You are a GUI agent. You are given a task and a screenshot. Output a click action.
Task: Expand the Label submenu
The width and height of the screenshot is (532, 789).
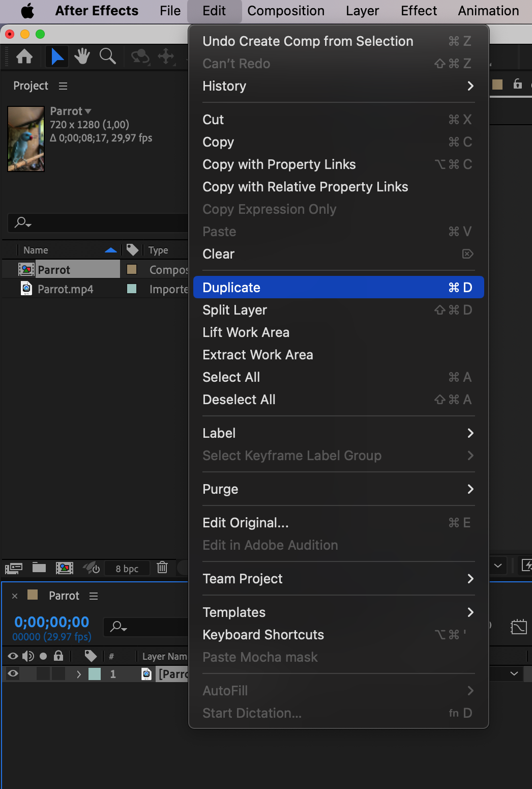[338, 433]
